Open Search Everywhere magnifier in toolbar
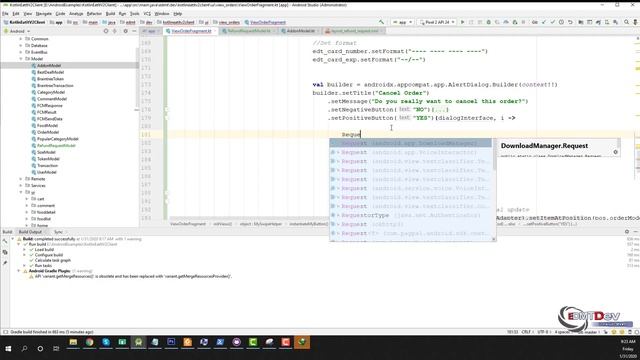This screenshot has width=640, height=360. (626, 22)
